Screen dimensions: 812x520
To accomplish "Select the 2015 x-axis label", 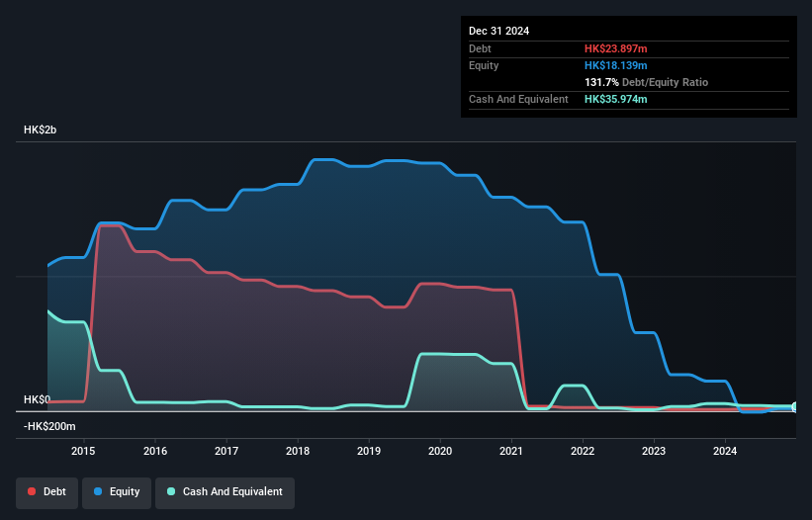I will coord(83,451).
